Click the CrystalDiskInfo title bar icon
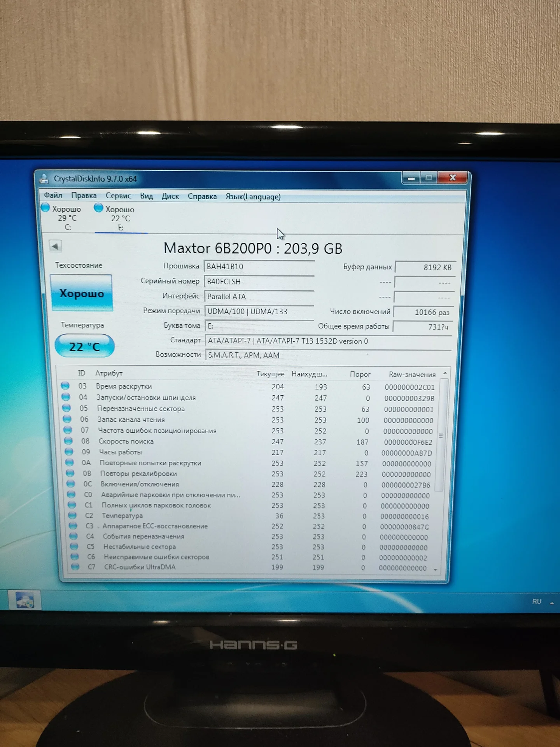Viewport: 560px width, 747px height. click(44, 179)
